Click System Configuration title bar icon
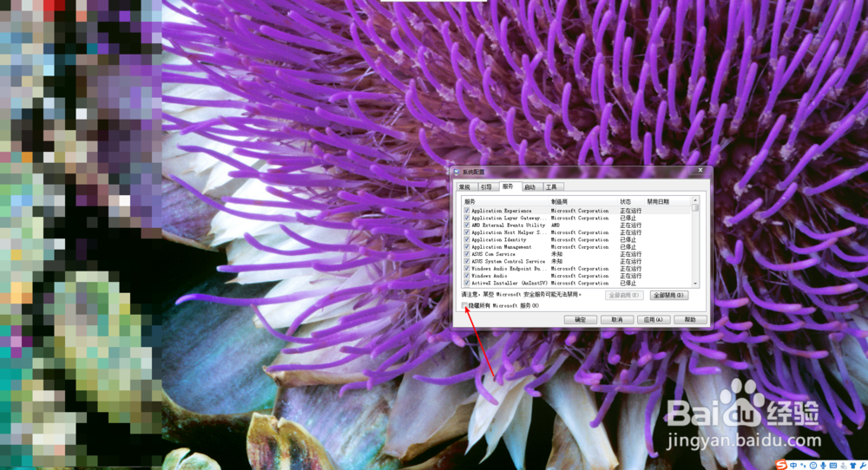 (457, 172)
